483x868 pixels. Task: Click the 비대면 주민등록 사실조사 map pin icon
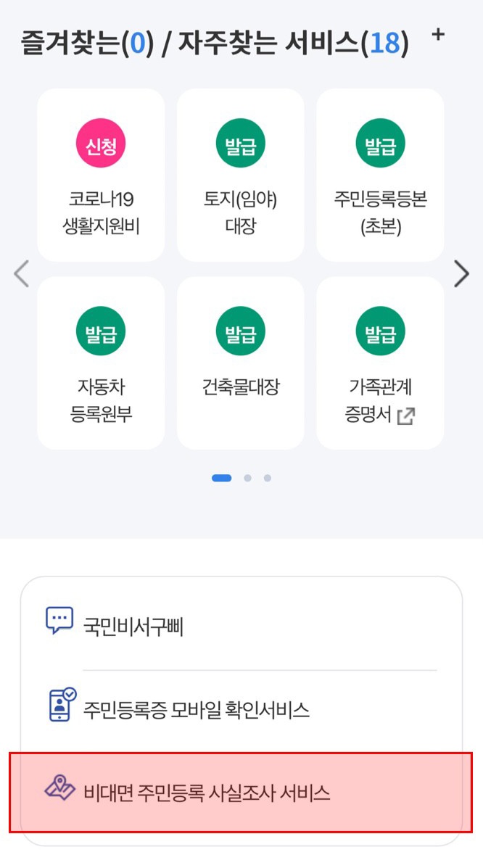(60, 788)
